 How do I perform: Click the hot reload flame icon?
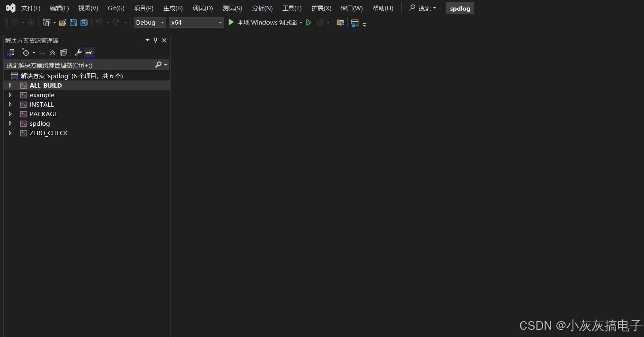coord(320,23)
